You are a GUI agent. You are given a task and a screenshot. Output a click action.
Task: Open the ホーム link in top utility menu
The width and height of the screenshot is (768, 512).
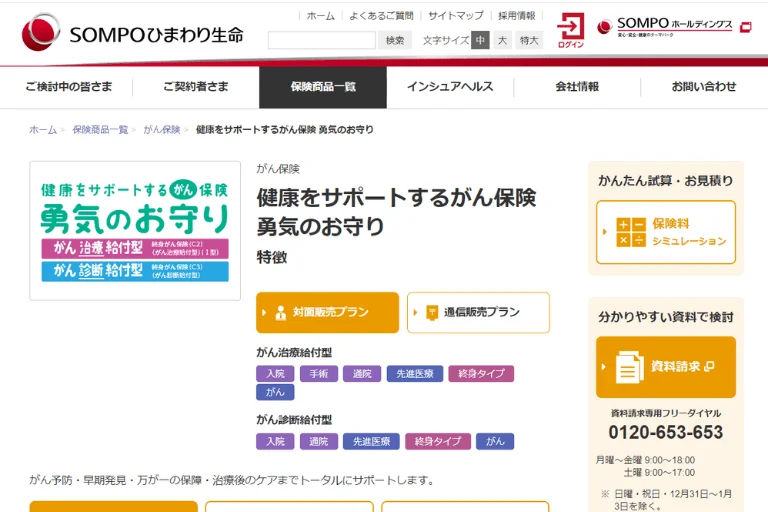[x=320, y=16]
